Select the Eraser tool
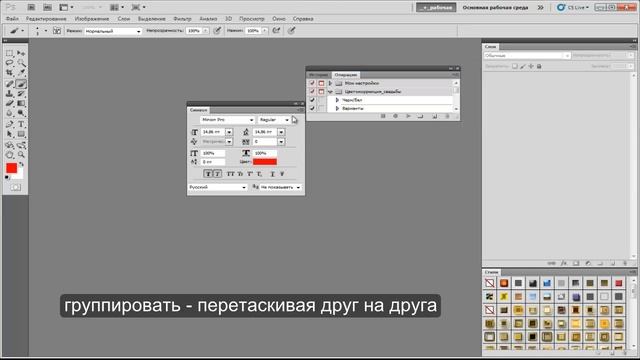The height and width of the screenshot is (360, 640). coord(9,103)
